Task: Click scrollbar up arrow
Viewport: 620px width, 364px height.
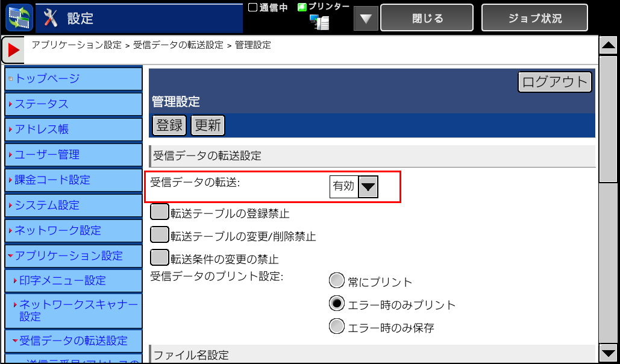Action: [x=609, y=45]
